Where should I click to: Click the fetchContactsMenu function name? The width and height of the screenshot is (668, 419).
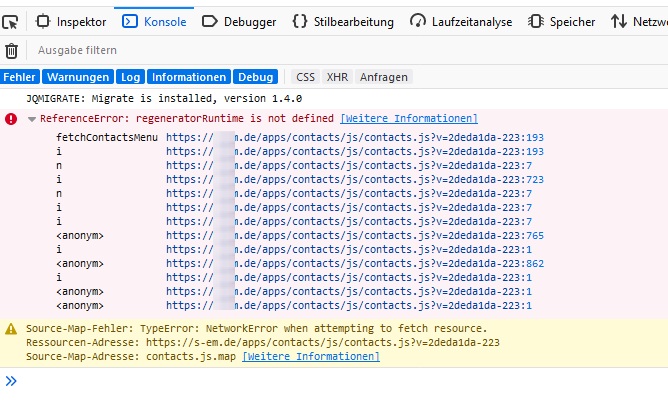pos(107,138)
